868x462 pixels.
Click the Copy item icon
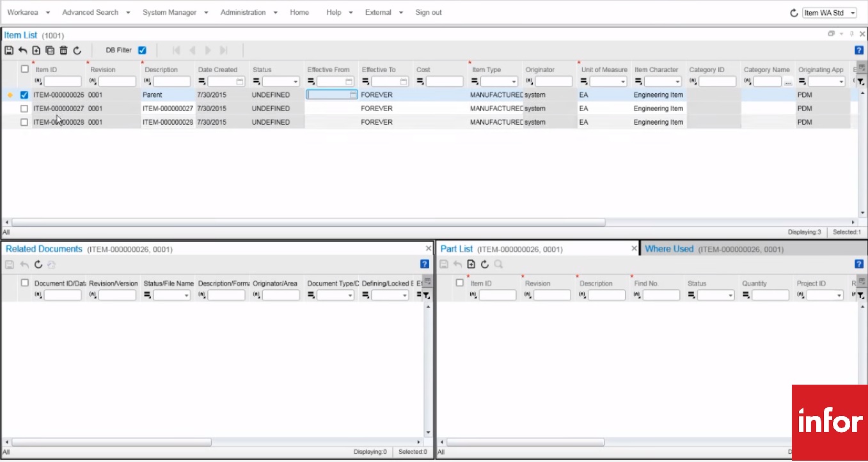(50, 50)
